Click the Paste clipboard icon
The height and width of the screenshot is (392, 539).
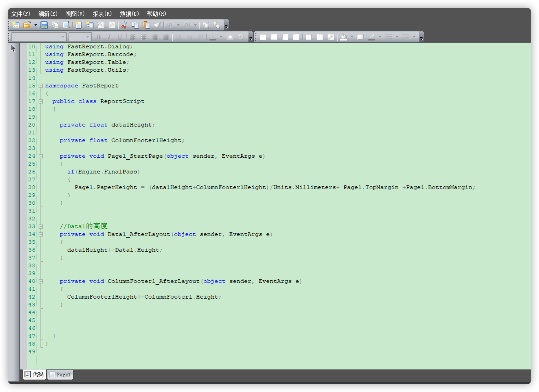point(146,25)
